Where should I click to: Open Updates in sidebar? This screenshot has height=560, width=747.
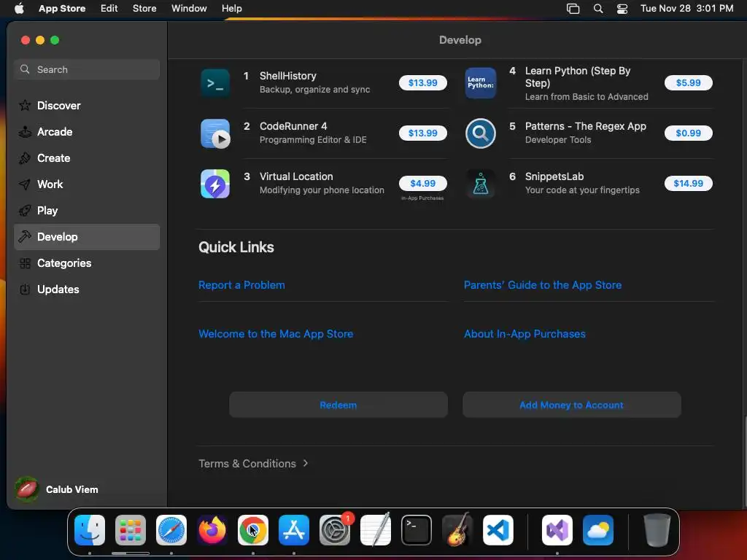pyautogui.click(x=87, y=289)
